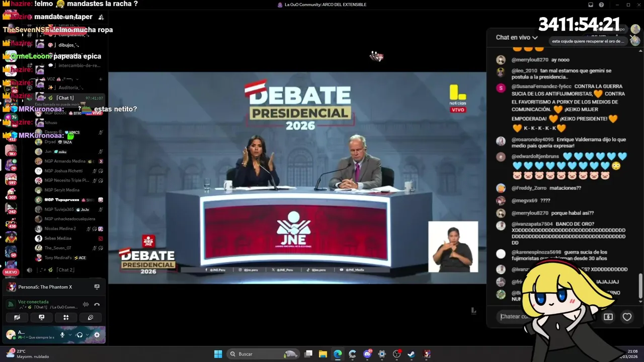Open Discord from the taskbar

coord(367,354)
